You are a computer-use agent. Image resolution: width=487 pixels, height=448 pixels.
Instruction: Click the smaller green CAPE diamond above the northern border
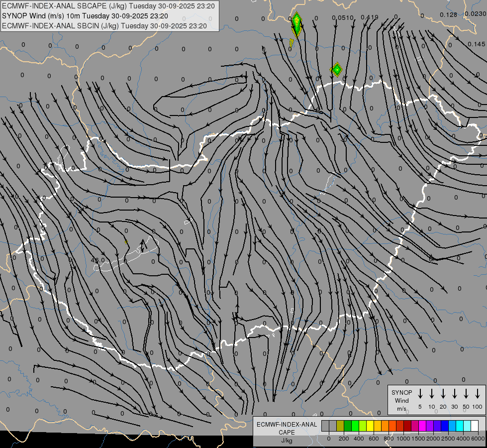click(337, 70)
